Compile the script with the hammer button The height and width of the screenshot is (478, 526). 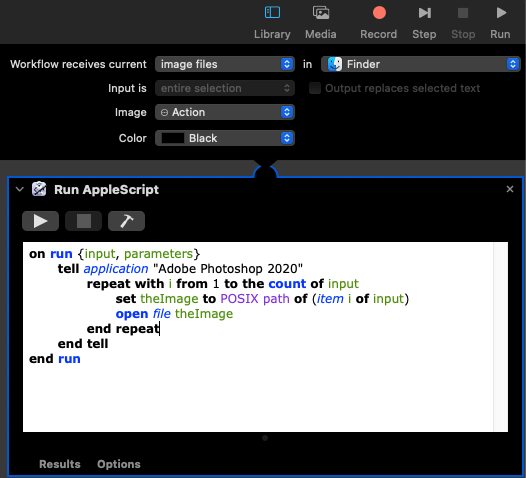click(x=126, y=221)
